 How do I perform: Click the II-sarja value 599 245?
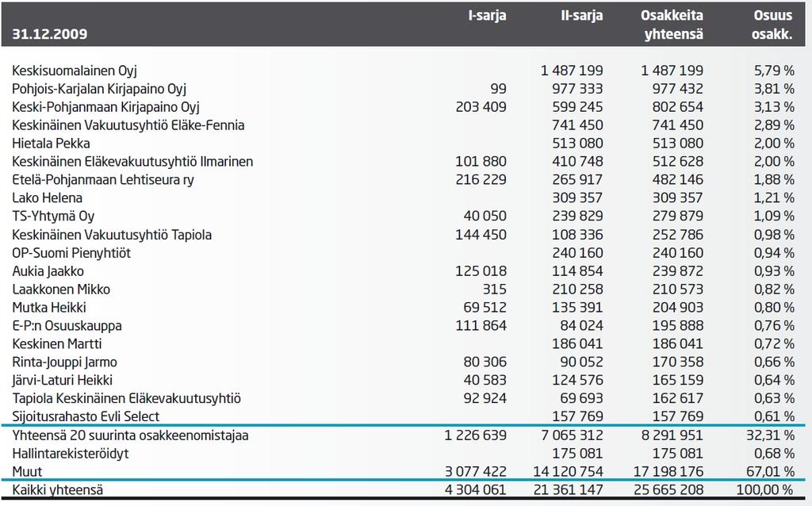577,107
